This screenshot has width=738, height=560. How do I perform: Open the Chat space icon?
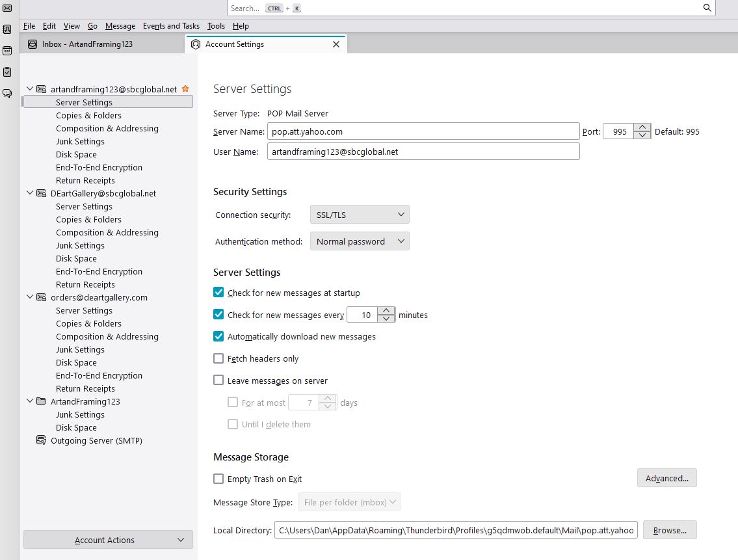[x=7, y=93]
